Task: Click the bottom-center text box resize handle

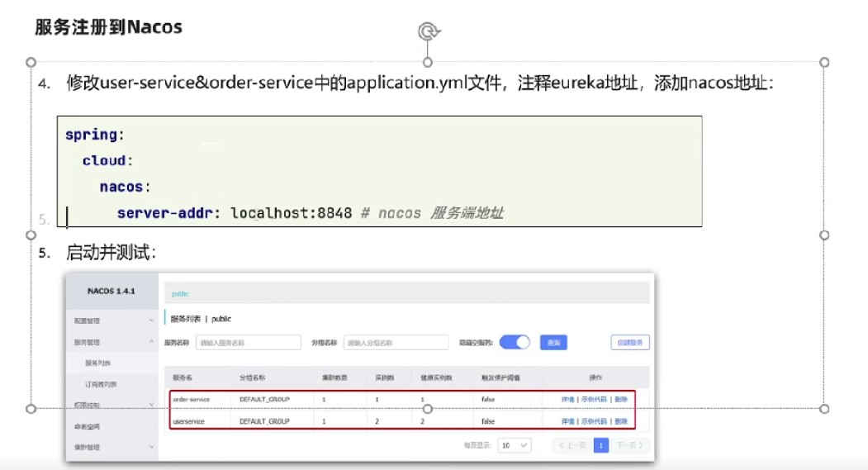Action: (x=427, y=409)
